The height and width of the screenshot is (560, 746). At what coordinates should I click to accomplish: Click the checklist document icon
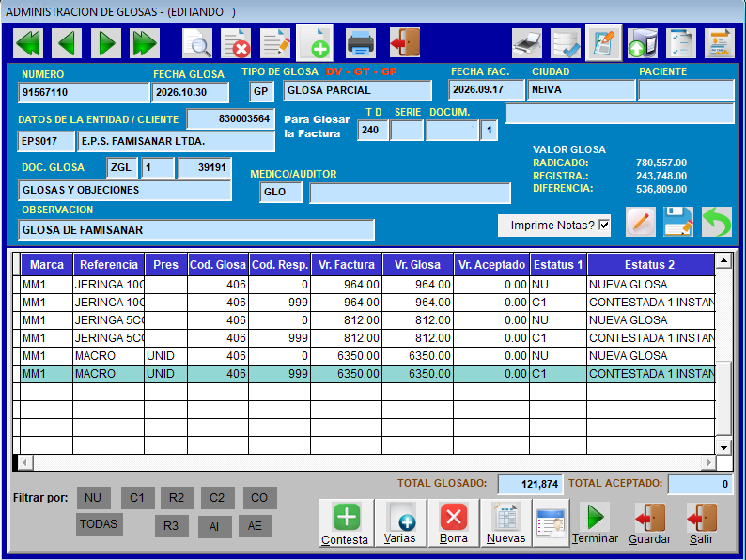(681, 43)
